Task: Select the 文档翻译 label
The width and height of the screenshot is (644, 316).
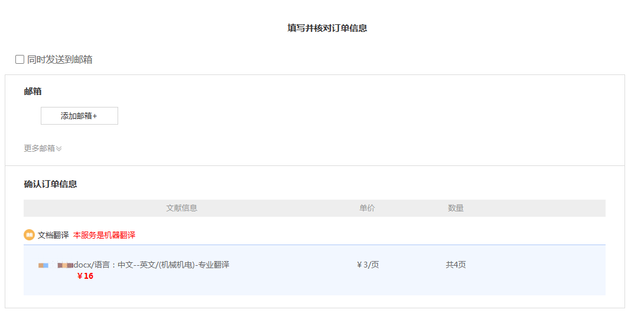Action: (x=53, y=235)
